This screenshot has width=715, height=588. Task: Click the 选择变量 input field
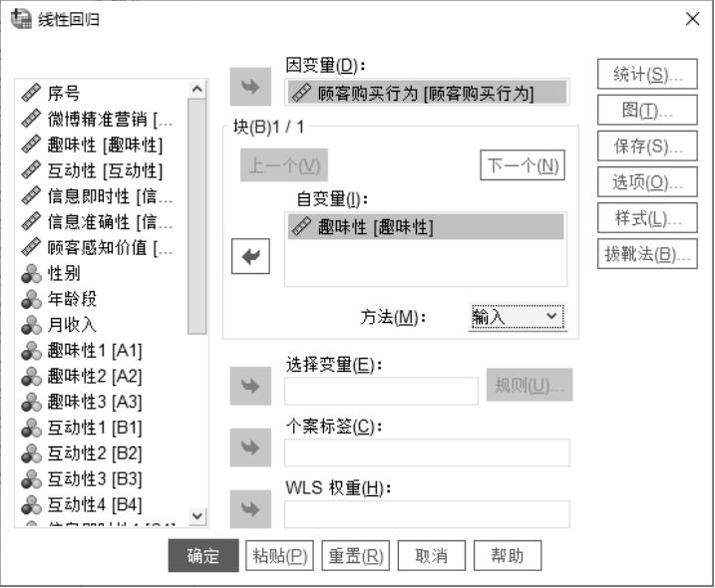pyautogui.click(x=381, y=391)
